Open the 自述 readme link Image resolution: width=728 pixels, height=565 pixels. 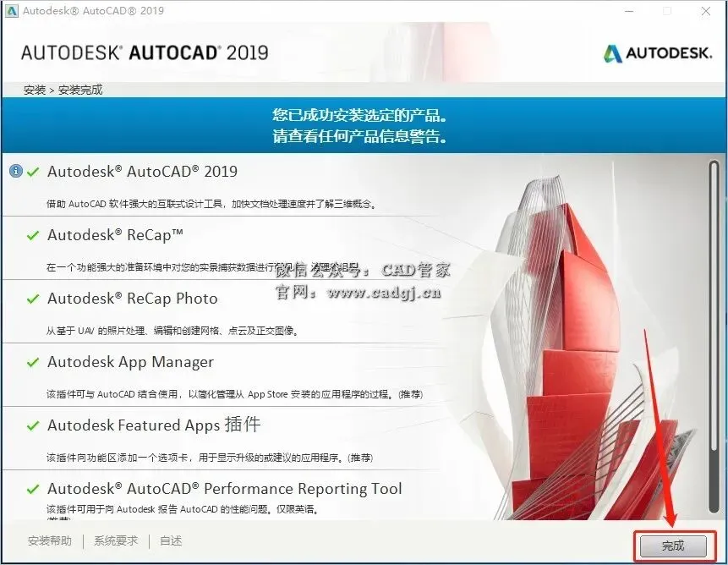[x=171, y=540]
